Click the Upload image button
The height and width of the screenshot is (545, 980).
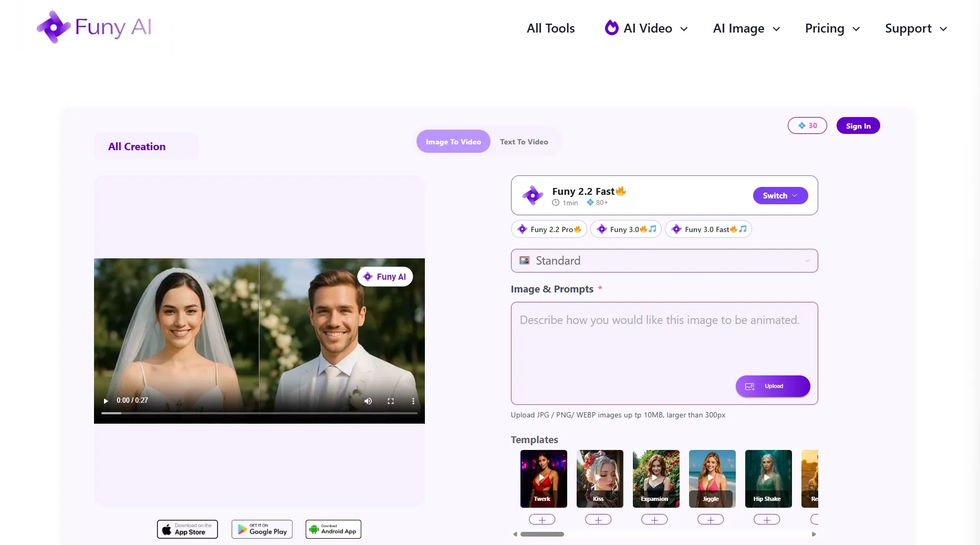pos(773,386)
